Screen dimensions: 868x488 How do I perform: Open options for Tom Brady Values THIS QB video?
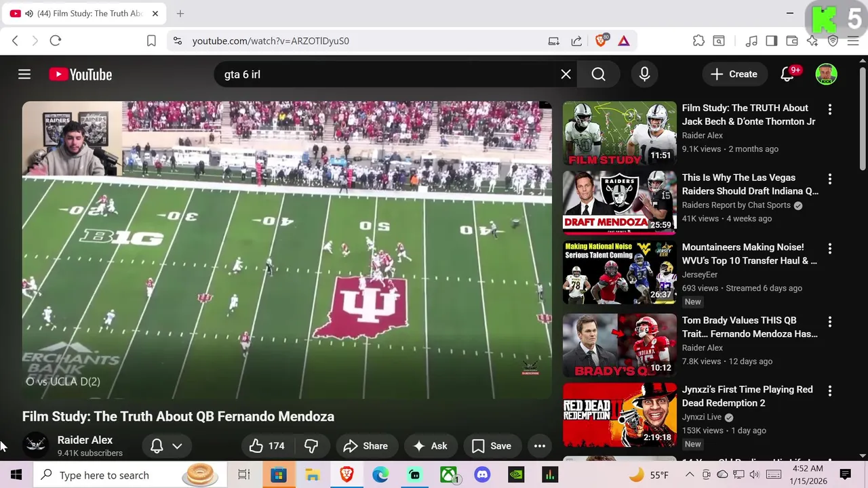click(829, 322)
